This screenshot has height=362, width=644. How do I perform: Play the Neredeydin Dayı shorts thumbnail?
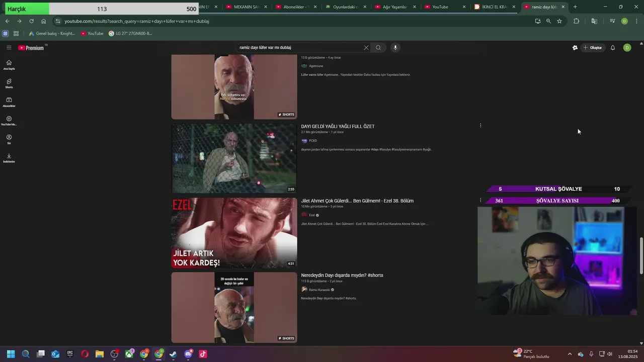[234, 307]
